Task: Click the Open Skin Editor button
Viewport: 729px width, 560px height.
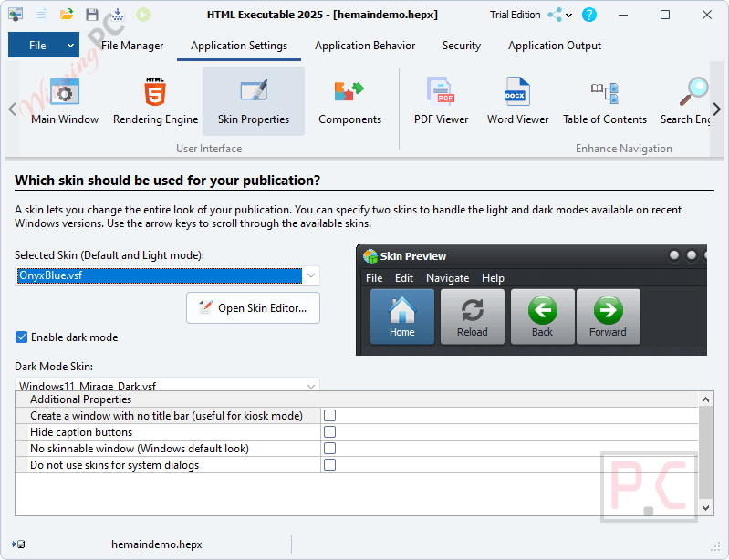Action: click(x=253, y=307)
